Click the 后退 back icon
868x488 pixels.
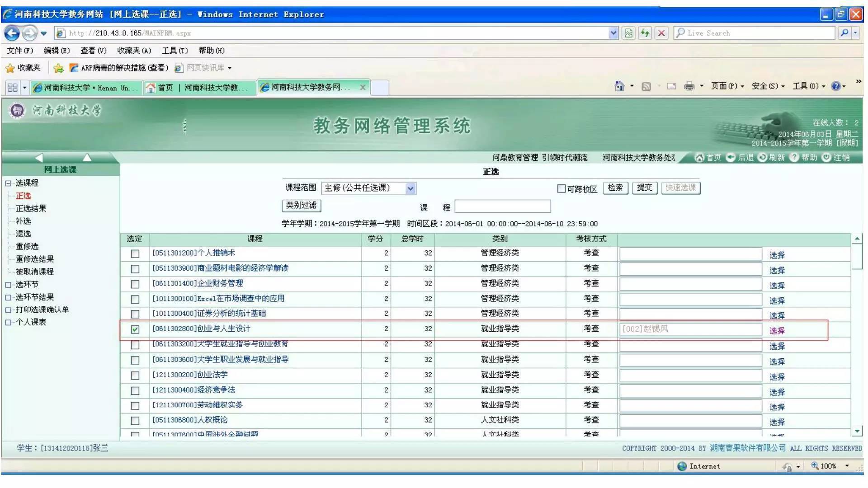tap(731, 158)
